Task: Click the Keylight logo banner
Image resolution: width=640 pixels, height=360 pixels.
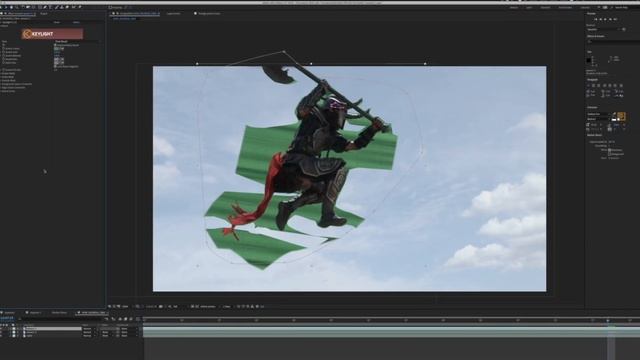Action: 53,34
